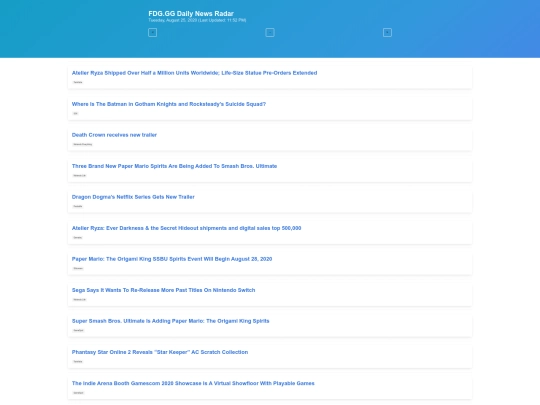Open the Death Crown receives new trailer headline
540x405 pixels.
(x=114, y=135)
